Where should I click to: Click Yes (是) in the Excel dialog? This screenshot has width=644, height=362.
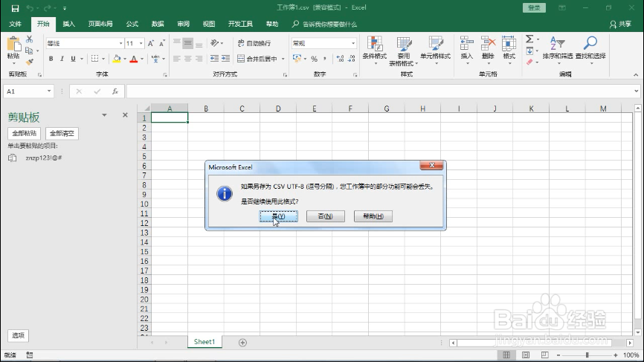tap(278, 216)
